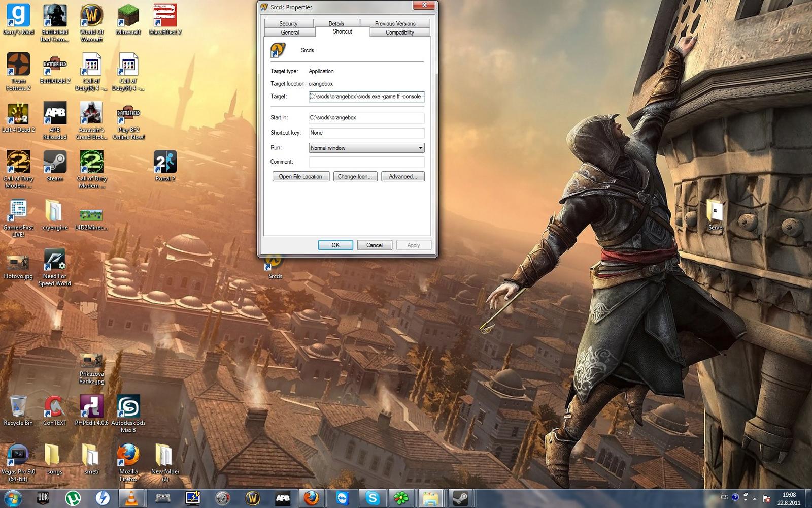Select the ConTEXT editor shortcut
The height and width of the screenshot is (508, 812).
tap(55, 410)
